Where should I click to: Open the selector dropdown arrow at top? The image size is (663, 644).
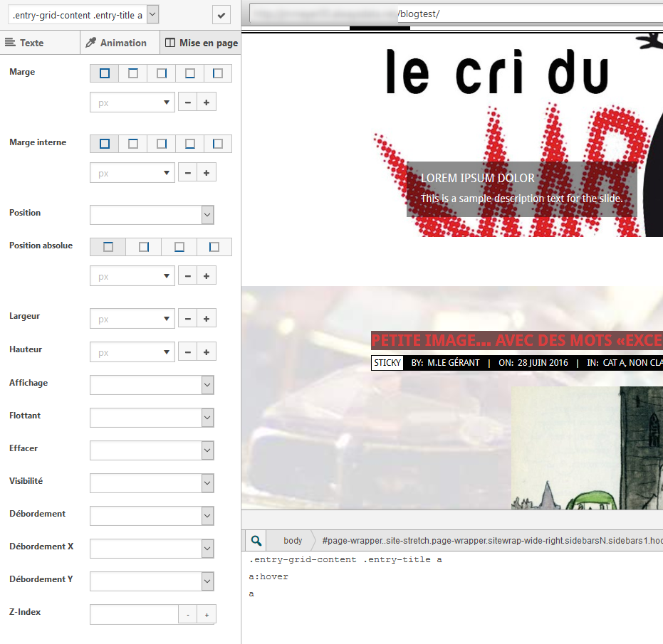pyautogui.click(x=152, y=14)
